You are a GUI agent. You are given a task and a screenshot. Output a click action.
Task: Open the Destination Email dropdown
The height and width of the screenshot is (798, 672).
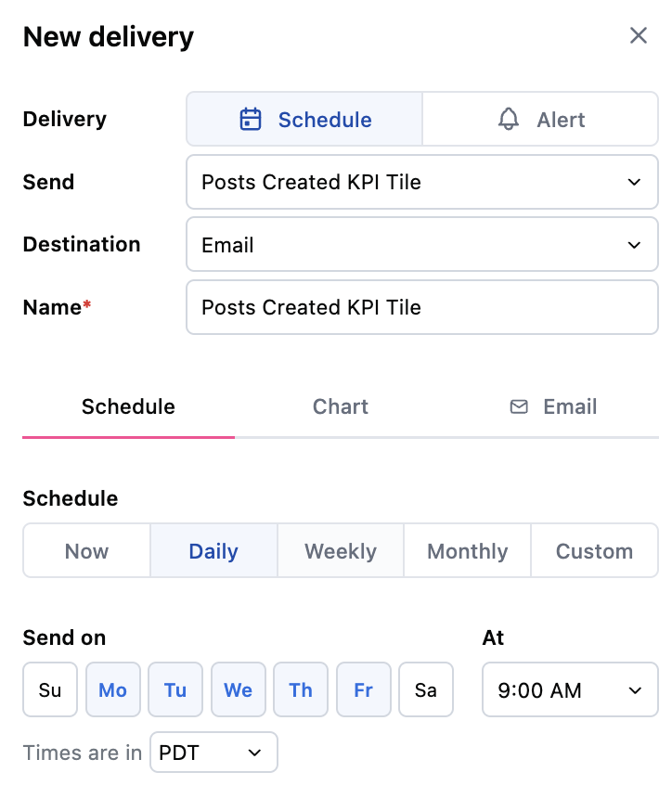click(422, 245)
